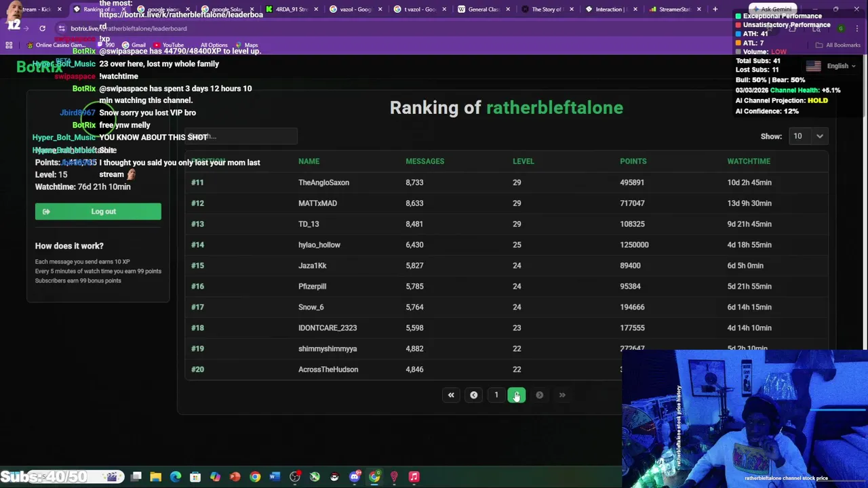The image size is (868, 488).
Task: Click the green Log out button
Action: coord(98,211)
